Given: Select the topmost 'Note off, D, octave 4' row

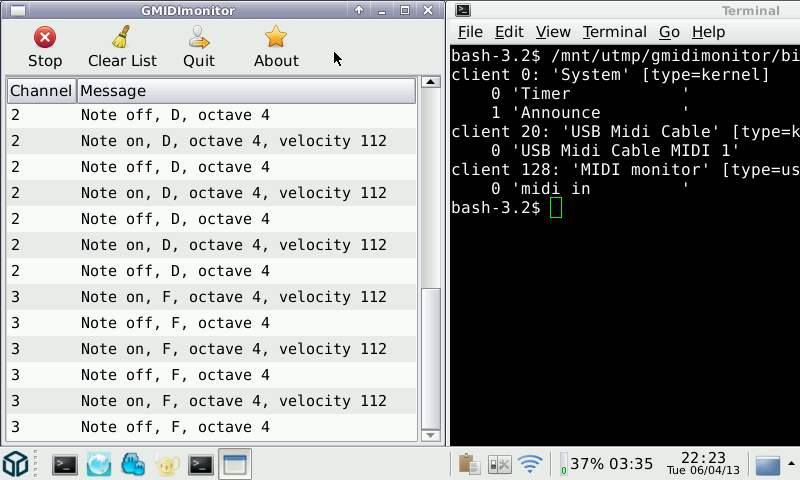Looking at the screenshot, I should pos(211,115).
